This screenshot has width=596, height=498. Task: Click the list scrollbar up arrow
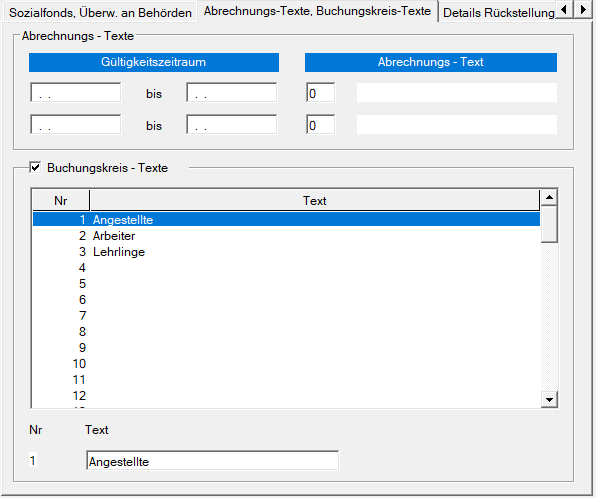[x=549, y=197]
